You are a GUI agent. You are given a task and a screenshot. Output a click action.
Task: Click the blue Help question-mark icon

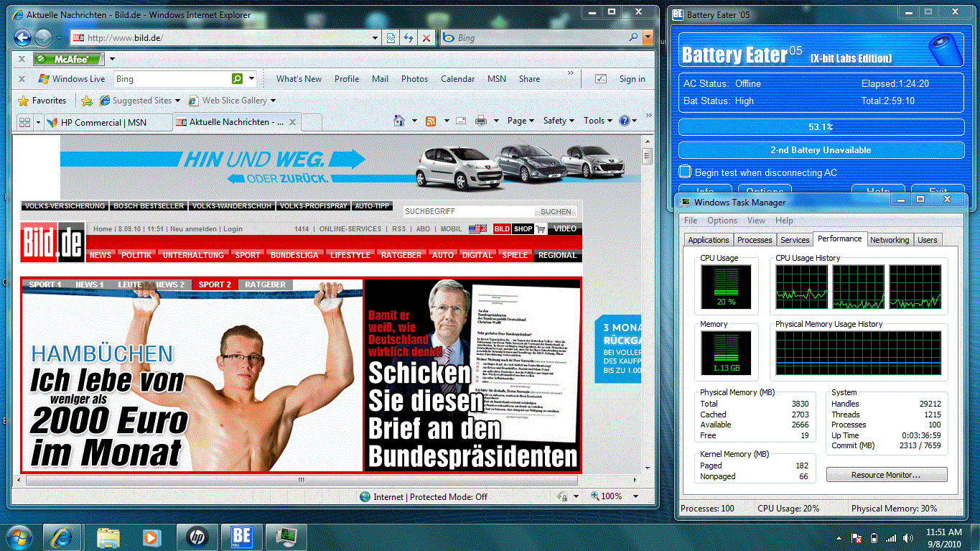pos(624,121)
